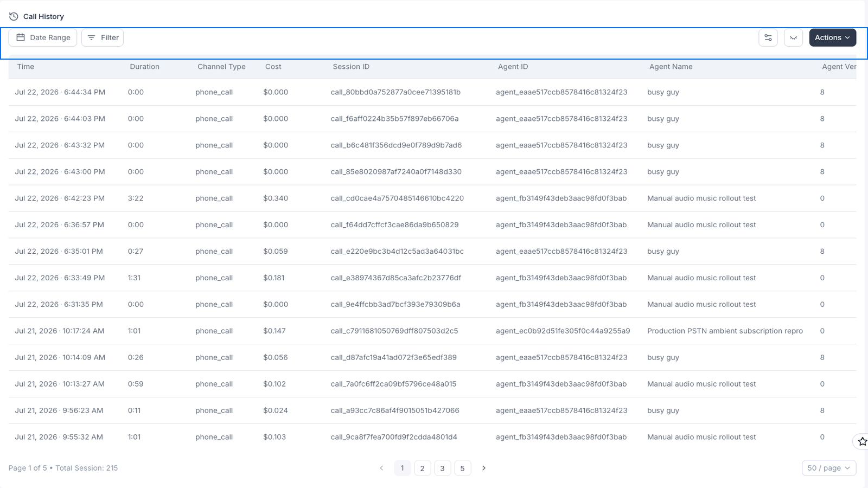Open session call_c7911681050769dff807503d2c5

point(394,331)
